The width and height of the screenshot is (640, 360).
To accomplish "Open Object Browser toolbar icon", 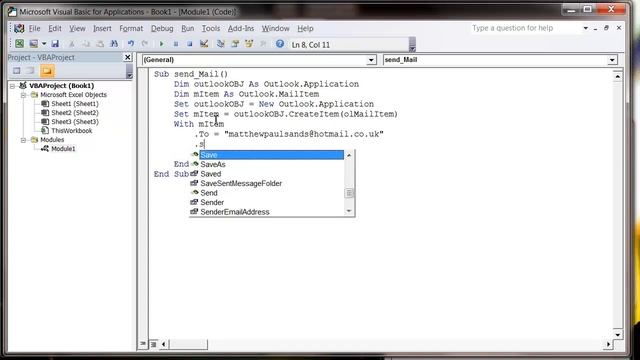I will click(x=249, y=44).
